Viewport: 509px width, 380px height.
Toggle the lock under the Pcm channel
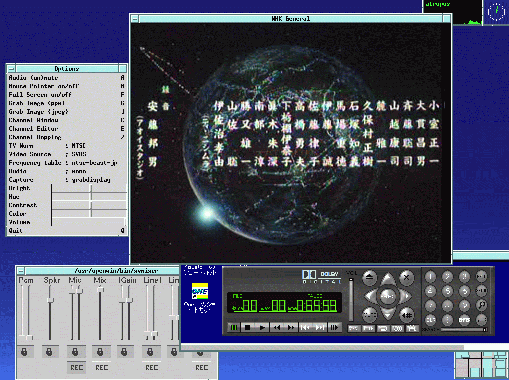tap(25, 352)
